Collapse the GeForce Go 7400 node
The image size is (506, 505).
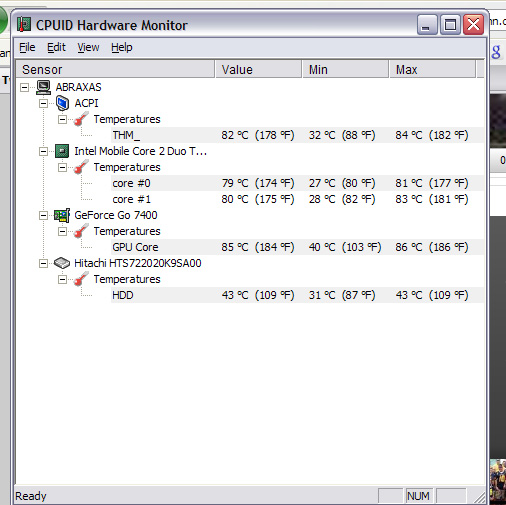tap(43, 216)
